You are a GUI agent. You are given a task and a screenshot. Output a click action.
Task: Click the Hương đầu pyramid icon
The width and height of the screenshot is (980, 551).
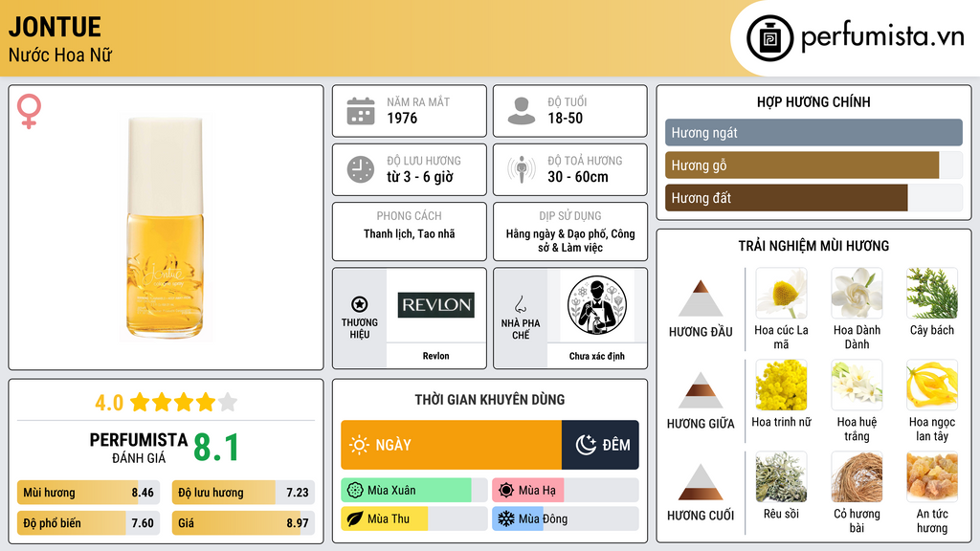point(701,298)
